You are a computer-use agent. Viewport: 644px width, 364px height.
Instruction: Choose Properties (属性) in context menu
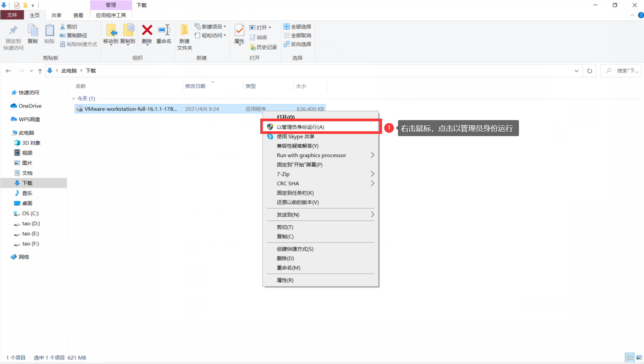pos(320,280)
